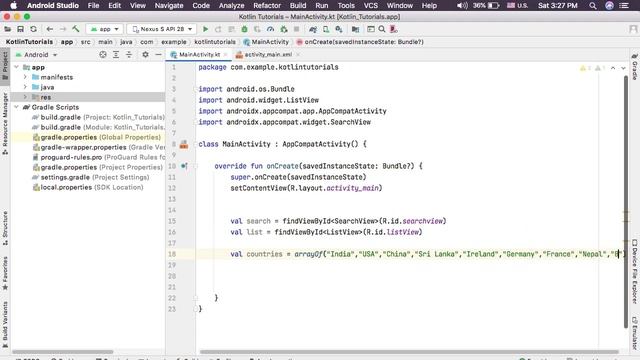Click the Profile app gauge icon
Screen dimensions: 640x360
(x=270, y=29)
